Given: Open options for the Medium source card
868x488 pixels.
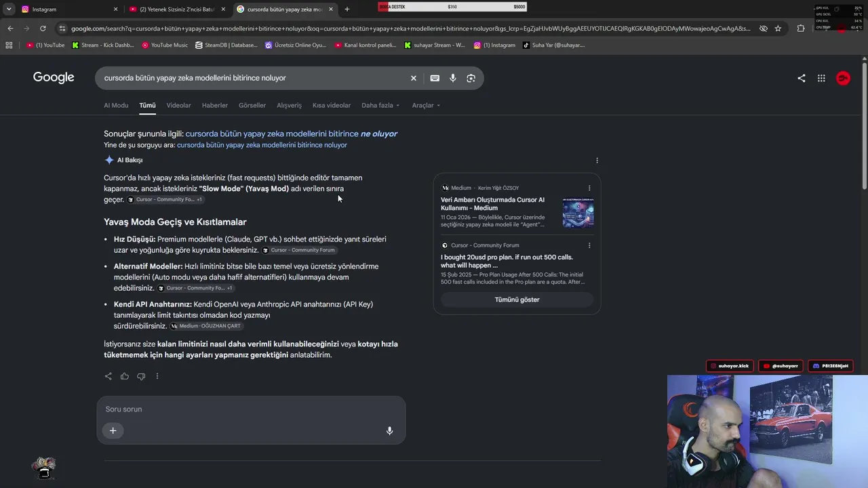Looking at the screenshot, I should tap(589, 188).
